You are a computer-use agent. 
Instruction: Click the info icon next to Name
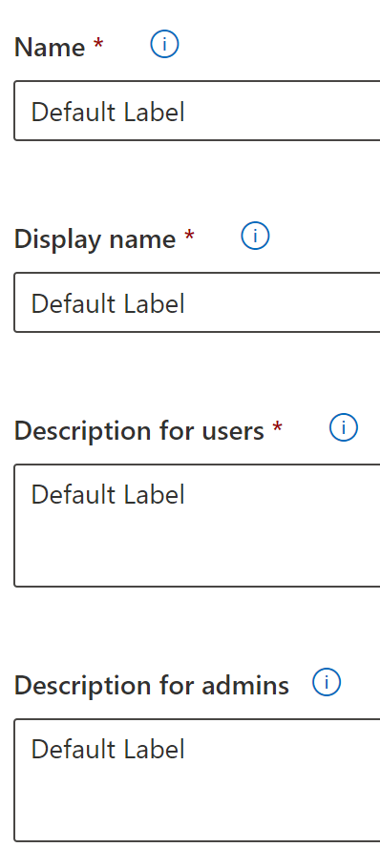[164, 45]
